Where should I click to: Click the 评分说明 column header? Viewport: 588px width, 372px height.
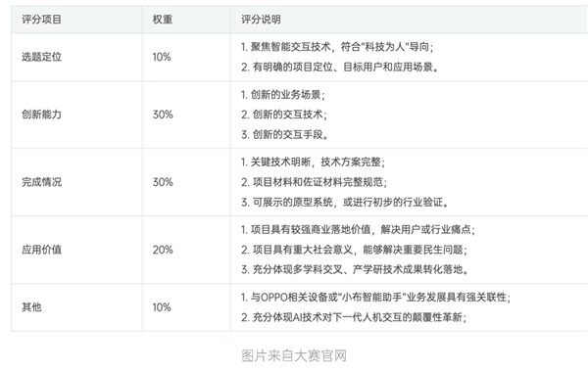[261, 20]
